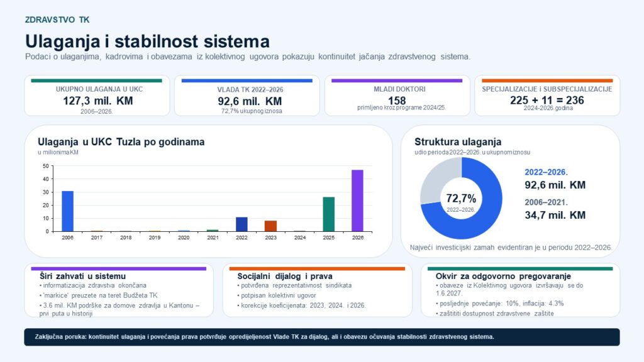
Task: Select the 2022–2026. blue legend label
Action: [547, 172]
